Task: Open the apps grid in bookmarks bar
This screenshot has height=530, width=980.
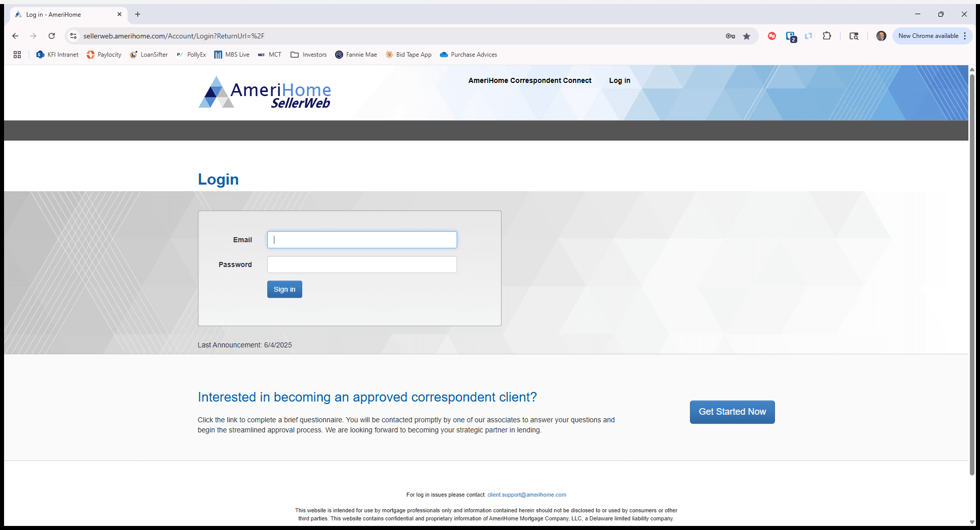Action: pyautogui.click(x=17, y=55)
